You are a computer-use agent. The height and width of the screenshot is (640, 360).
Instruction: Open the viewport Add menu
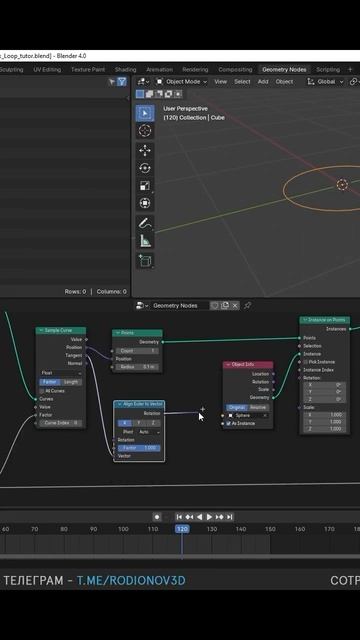click(263, 82)
